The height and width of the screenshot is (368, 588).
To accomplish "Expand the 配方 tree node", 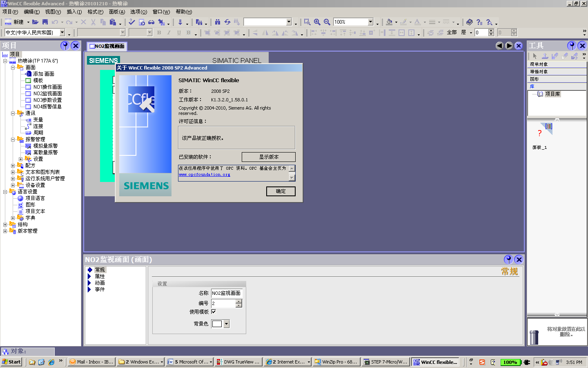I will click(x=13, y=166).
